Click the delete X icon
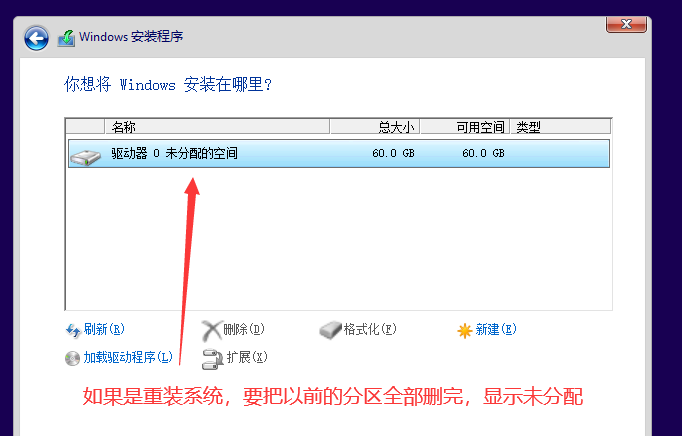682x436 pixels. coord(211,330)
